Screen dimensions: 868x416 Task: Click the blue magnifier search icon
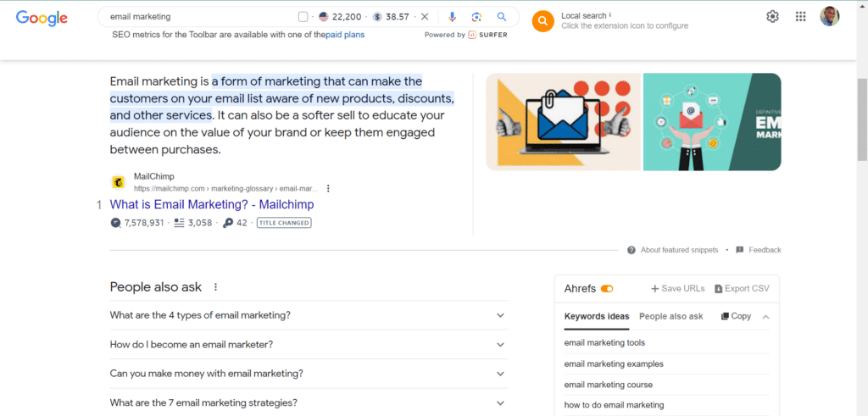tap(502, 17)
